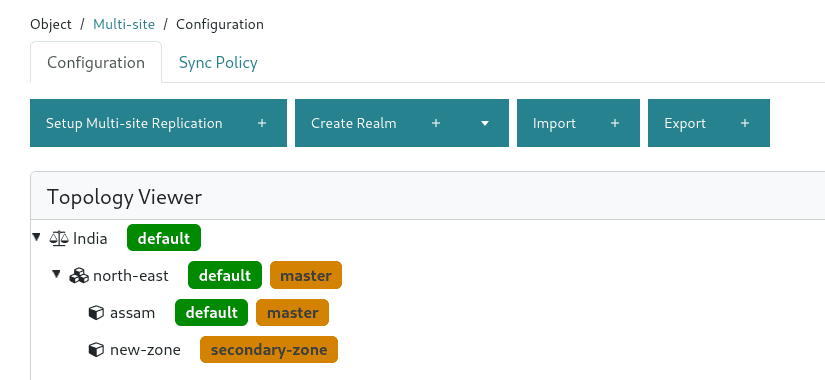Click the default badge next to assam

212,313
